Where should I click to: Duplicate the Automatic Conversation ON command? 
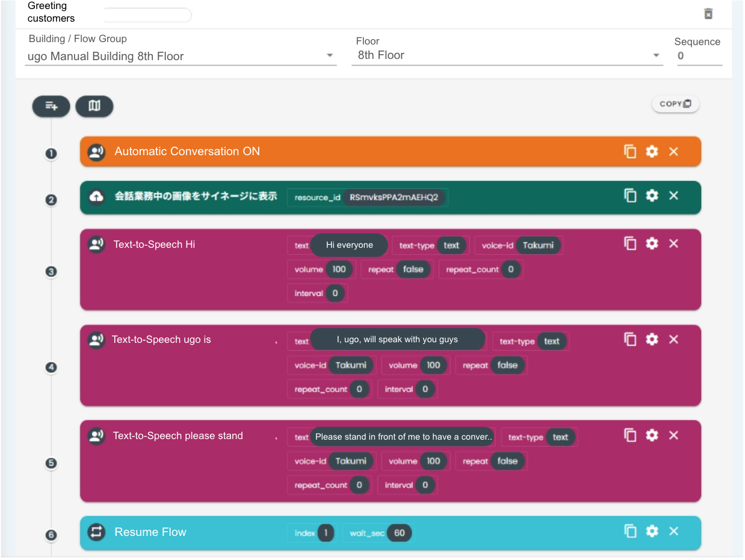click(630, 152)
